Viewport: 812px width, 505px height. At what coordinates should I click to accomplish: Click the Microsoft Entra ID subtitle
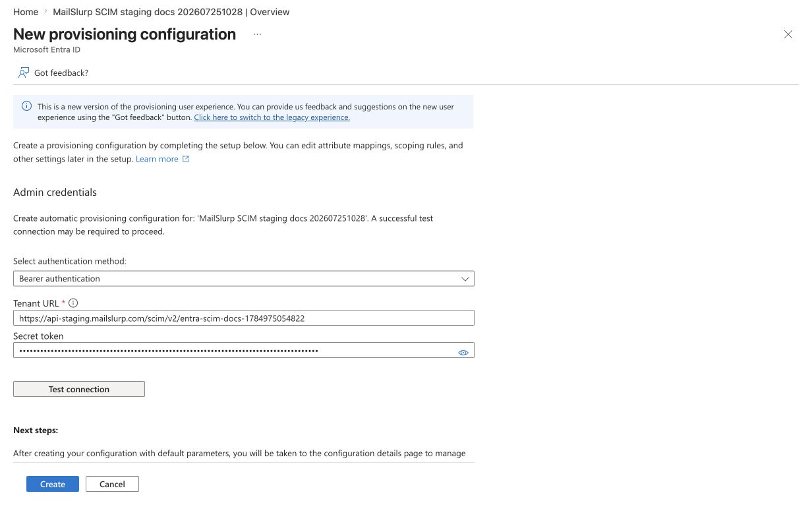point(47,49)
